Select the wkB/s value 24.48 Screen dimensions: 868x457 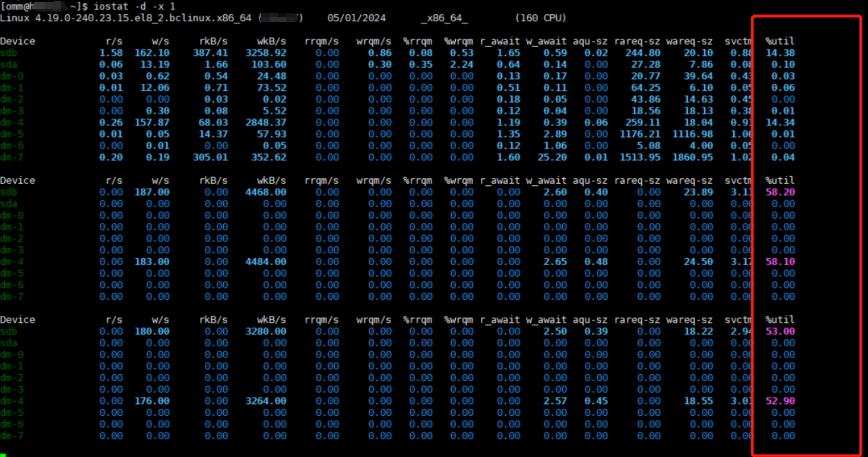click(x=271, y=76)
